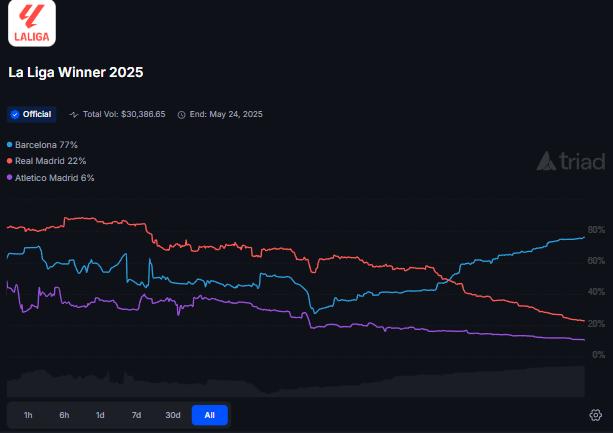Click the blue Barcelona legend dot
Screen dimensions: 613x433
point(9,145)
